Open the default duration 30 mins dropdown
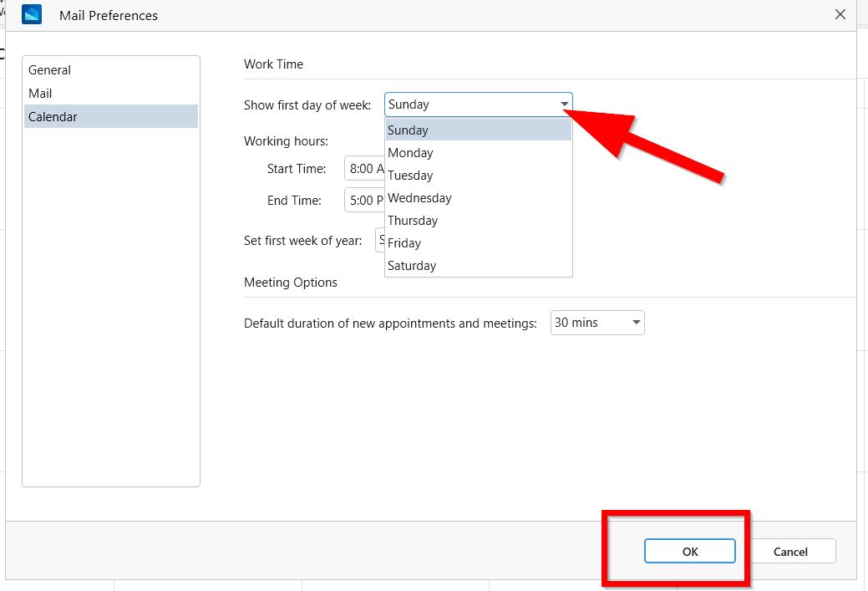The width and height of the screenshot is (868, 591). coord(597,323)
